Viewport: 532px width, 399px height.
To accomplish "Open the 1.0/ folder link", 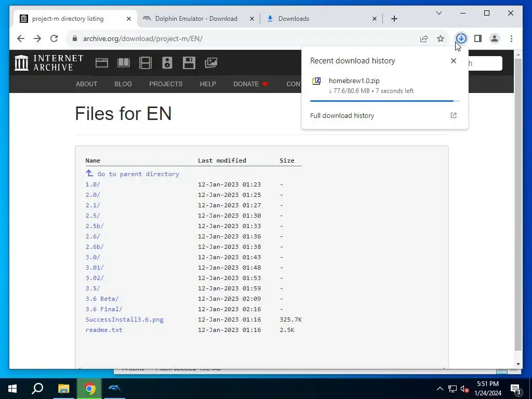I will 92,184.
